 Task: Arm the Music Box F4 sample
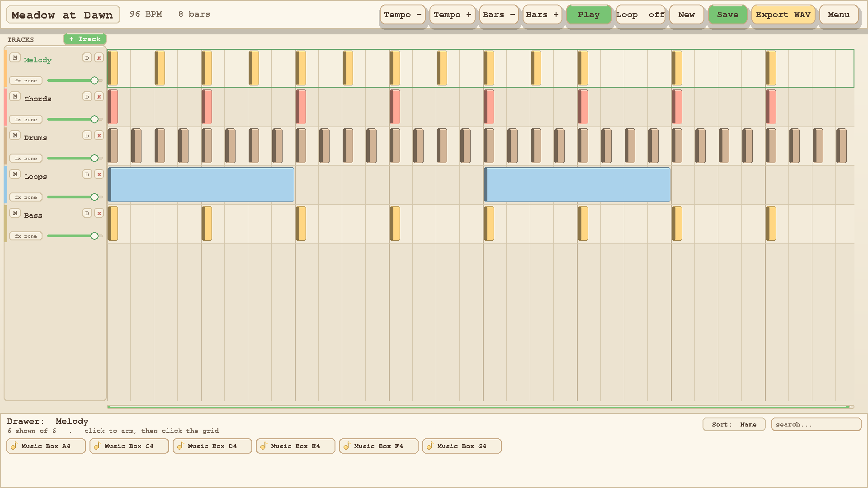coord(379,446)
